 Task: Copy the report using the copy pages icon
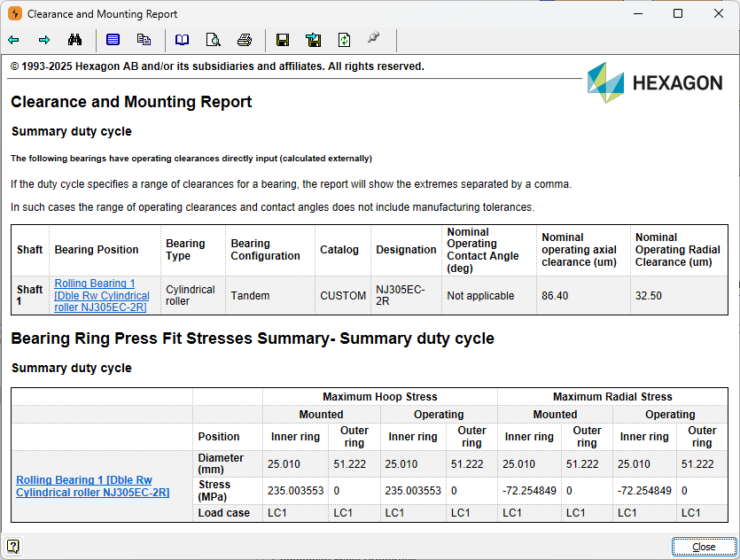tap(144, 40)
